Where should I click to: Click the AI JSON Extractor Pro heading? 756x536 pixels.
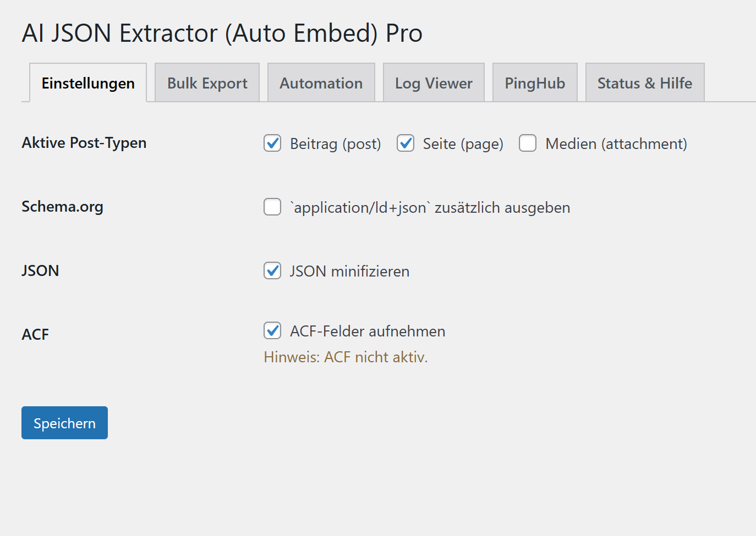(x=222, y=33)
